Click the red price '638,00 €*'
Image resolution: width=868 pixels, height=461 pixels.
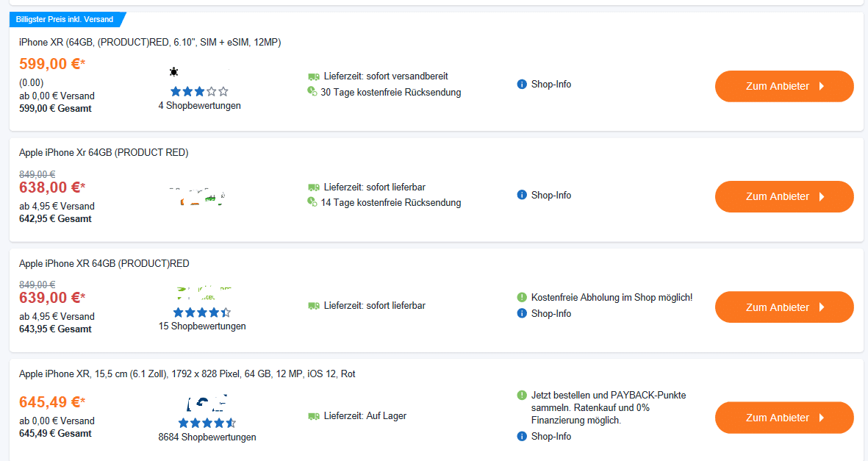[52, 187]
